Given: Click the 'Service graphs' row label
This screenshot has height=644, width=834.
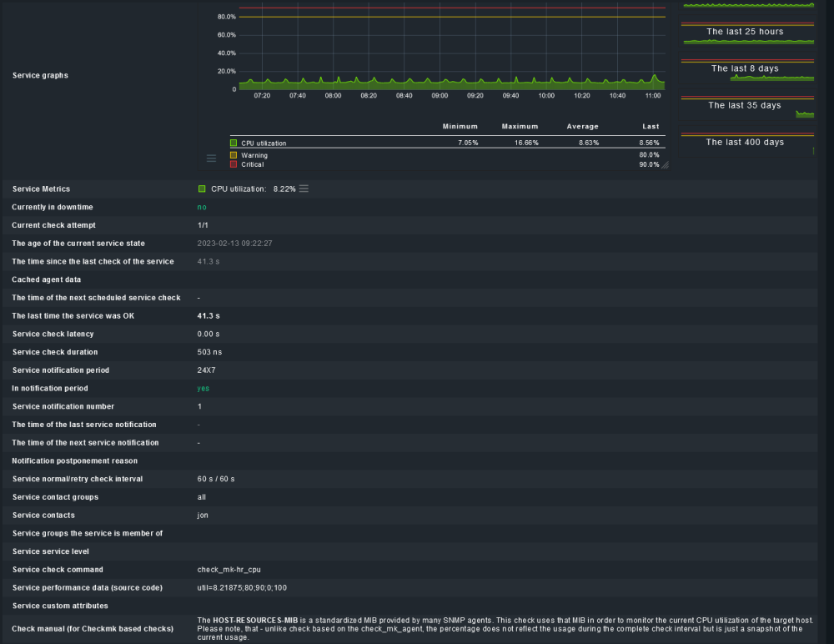Looking at the screenshot, I should [x=40, y=75].
